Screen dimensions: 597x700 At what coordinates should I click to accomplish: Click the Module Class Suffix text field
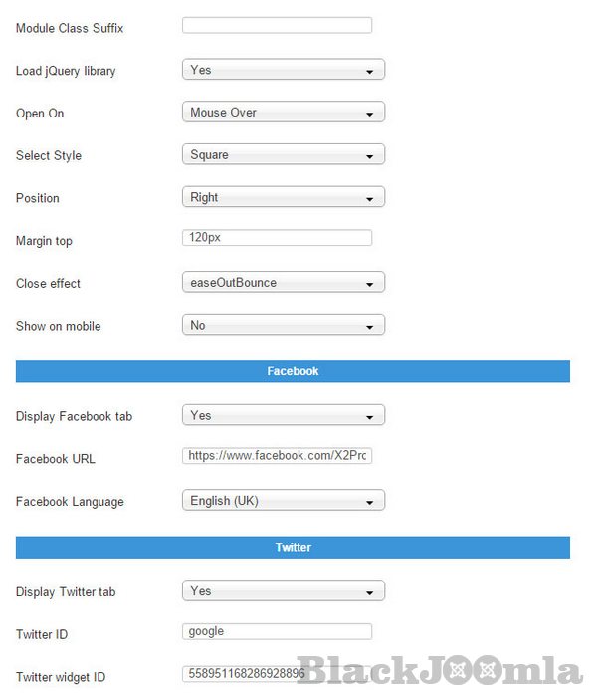[277, 25]
